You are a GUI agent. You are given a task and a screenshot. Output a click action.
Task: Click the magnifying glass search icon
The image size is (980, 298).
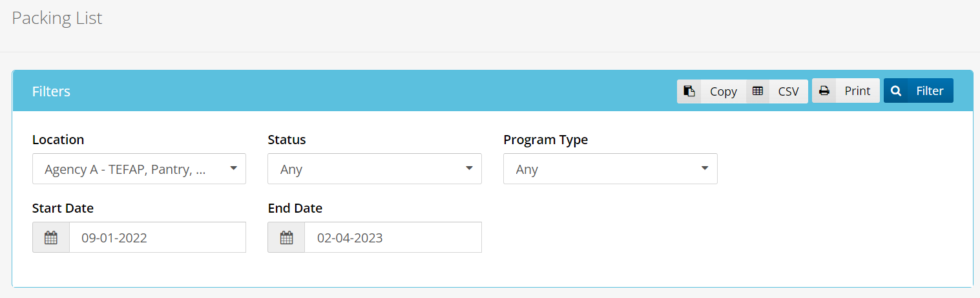coord(895,91)
